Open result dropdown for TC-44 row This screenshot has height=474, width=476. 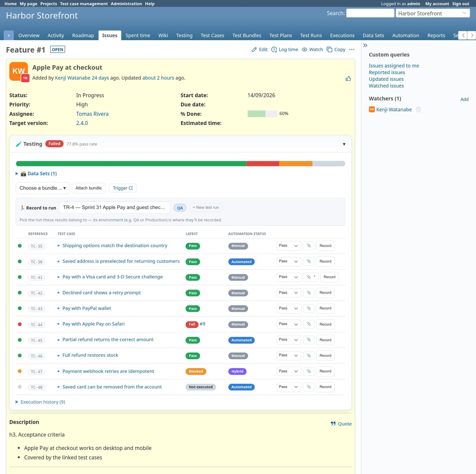pyautogui.click(x=289, y=324)
